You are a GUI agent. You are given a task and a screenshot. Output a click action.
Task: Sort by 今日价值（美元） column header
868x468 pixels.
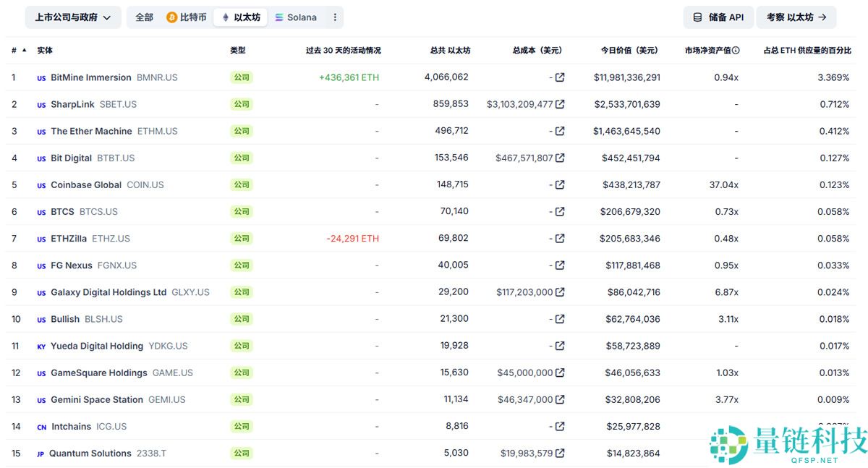click(x=629, y=51)
